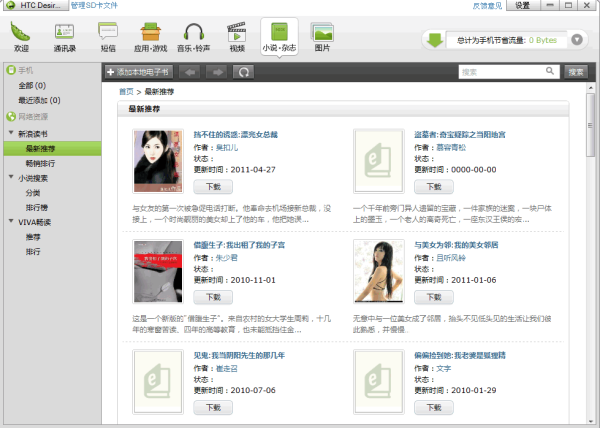Click the author link 臭扣儿
The width and height of the screenshot is (600, 428).
(x=227, y=148)
